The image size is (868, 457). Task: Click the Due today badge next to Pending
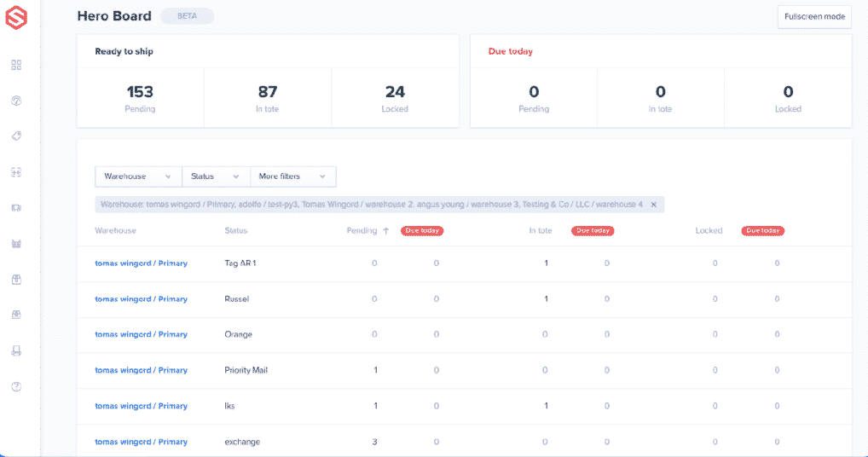pos(422,231)
